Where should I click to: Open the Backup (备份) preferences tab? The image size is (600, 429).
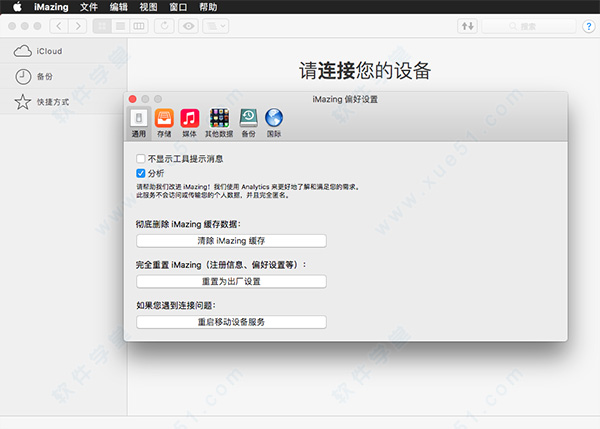248,123
